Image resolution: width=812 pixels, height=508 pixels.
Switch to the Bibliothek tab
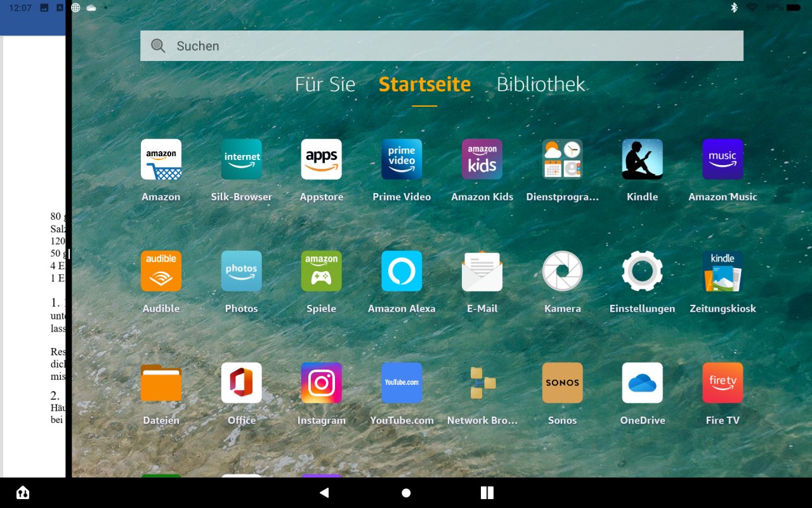click(540, 84)
